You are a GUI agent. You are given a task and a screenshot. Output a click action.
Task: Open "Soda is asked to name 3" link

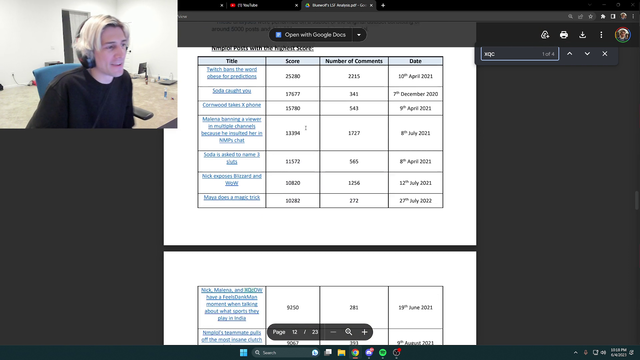[x=231, y=158]
